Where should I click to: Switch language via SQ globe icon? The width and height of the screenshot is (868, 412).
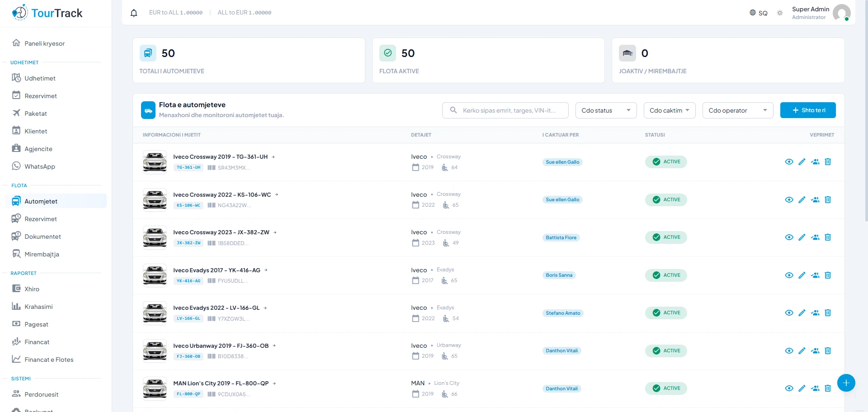point(758,13)
